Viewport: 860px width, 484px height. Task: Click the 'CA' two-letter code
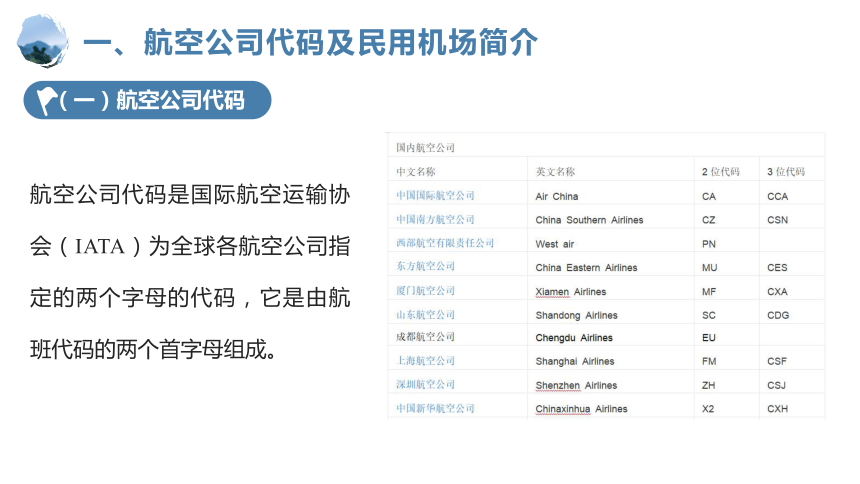[x=709, y=196]
